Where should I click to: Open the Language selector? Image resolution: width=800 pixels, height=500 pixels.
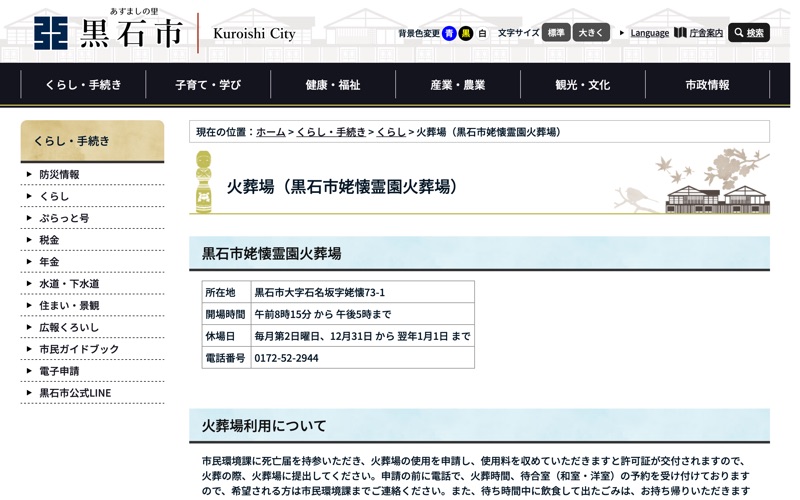click(x=649, y=33)
